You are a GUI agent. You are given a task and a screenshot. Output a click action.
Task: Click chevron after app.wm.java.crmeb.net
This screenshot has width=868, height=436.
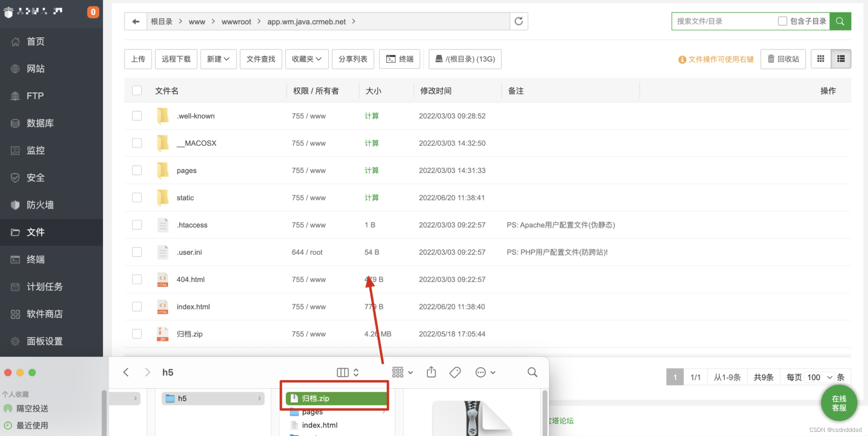click(x=354, y=21)
